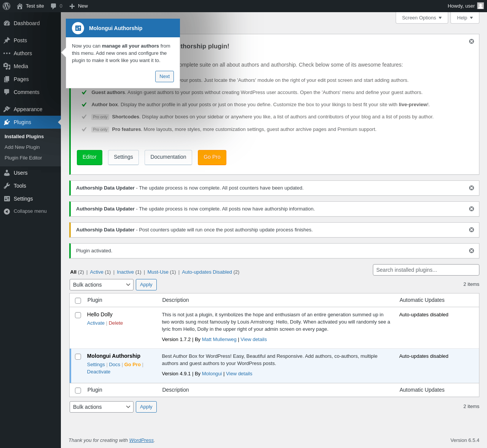Click the WordPress logo icon
The height and width of the screenshot is (448, 487).
[6, 6]
